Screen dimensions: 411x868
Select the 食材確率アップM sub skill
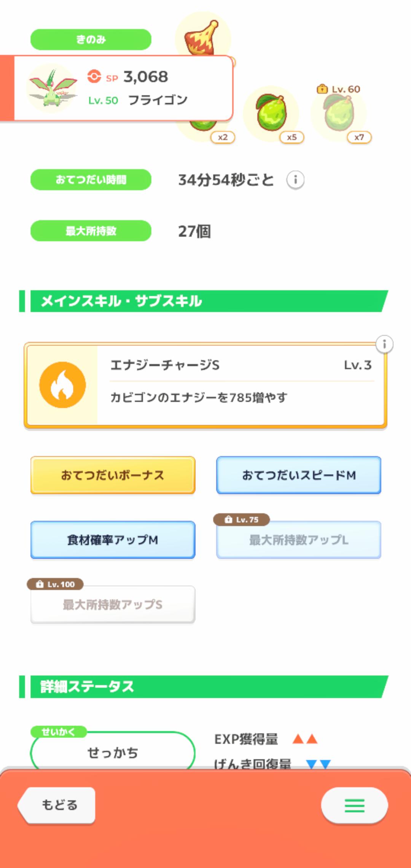point(113,540)
